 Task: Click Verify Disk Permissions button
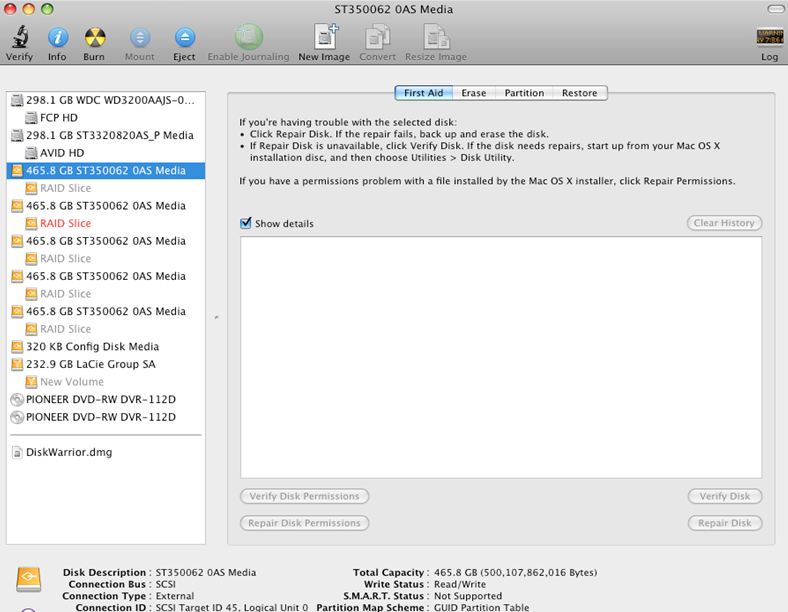pyautogui.click(x=305, y=496)
